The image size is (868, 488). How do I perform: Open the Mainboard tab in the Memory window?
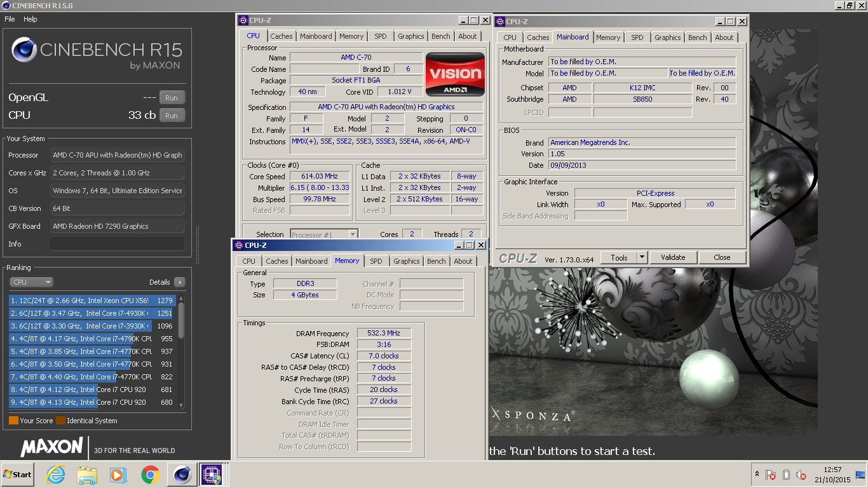(x=311, y=261)
